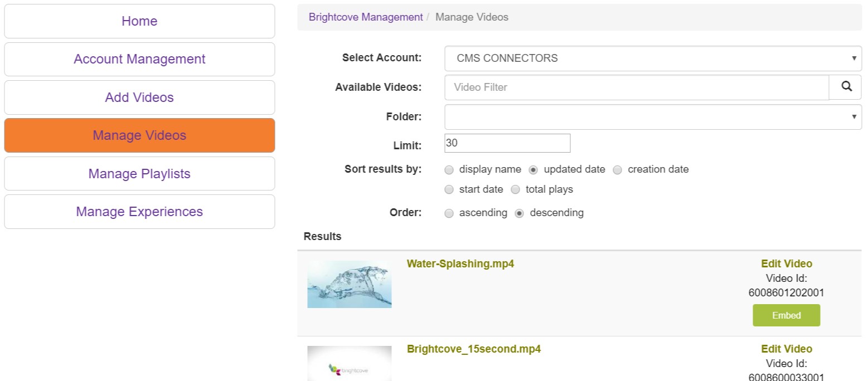Go to Home in sidebar
This screenshot has height=381, width=868.
click(x=139, y=21)
